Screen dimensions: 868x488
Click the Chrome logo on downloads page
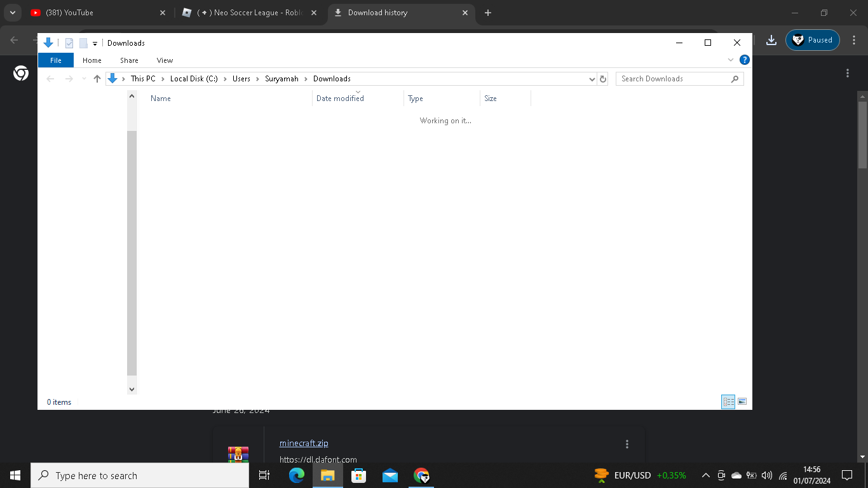[21, 74]
